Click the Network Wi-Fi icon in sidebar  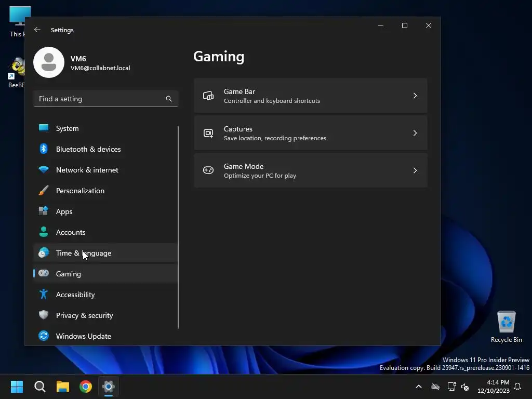point(44,170)
